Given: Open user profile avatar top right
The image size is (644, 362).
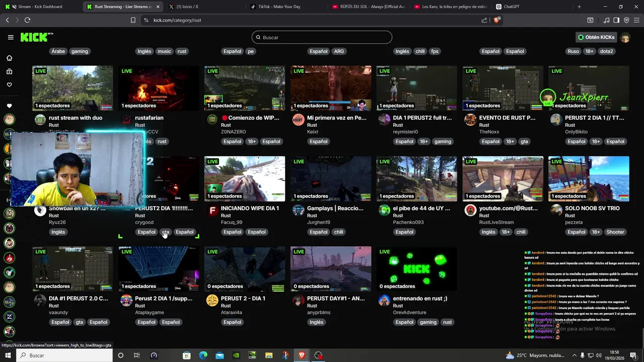Looking at the screenshot, I should pyautogui.click(x=625, y=37).
